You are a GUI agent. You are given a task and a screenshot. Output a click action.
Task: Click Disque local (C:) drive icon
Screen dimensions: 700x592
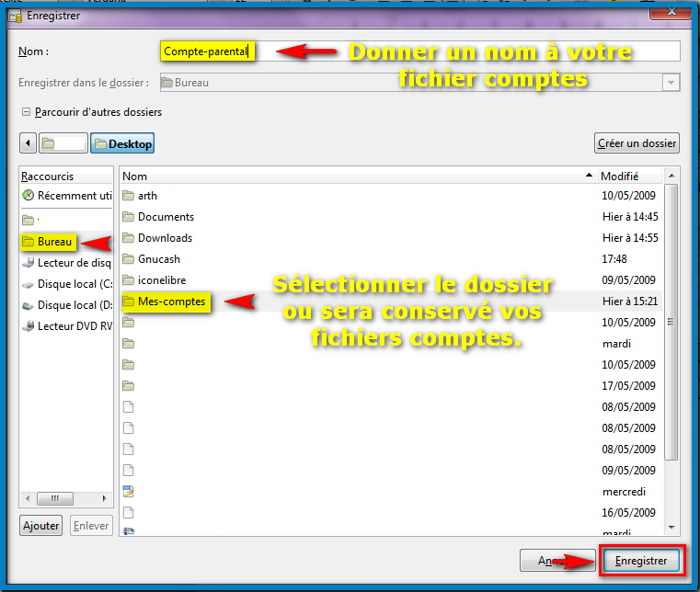29,284
